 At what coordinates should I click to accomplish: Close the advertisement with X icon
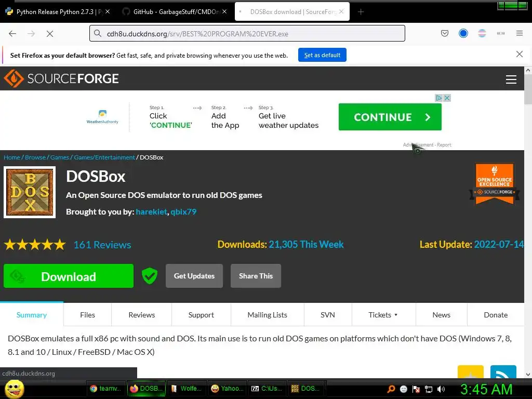pyautogui.click(x=447, y=98)
